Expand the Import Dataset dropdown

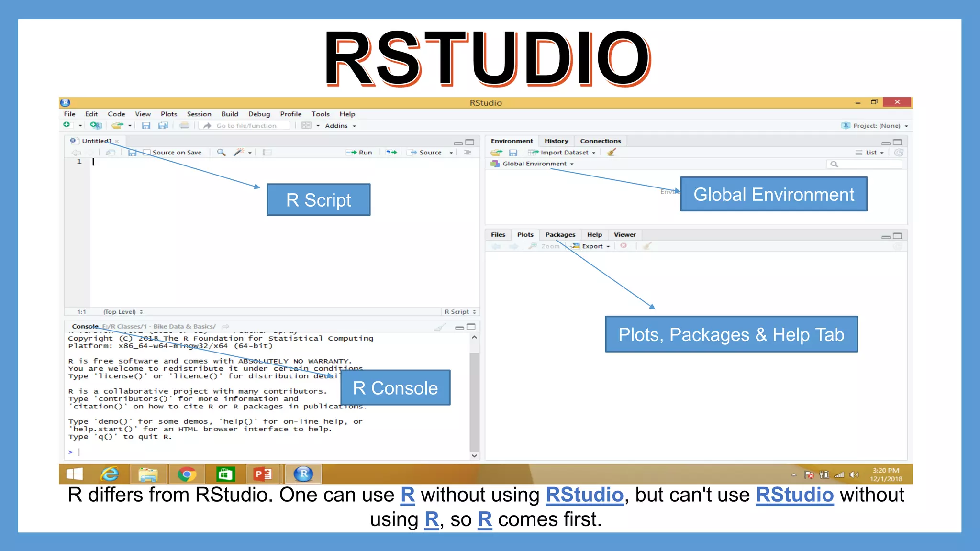point(564,152)
